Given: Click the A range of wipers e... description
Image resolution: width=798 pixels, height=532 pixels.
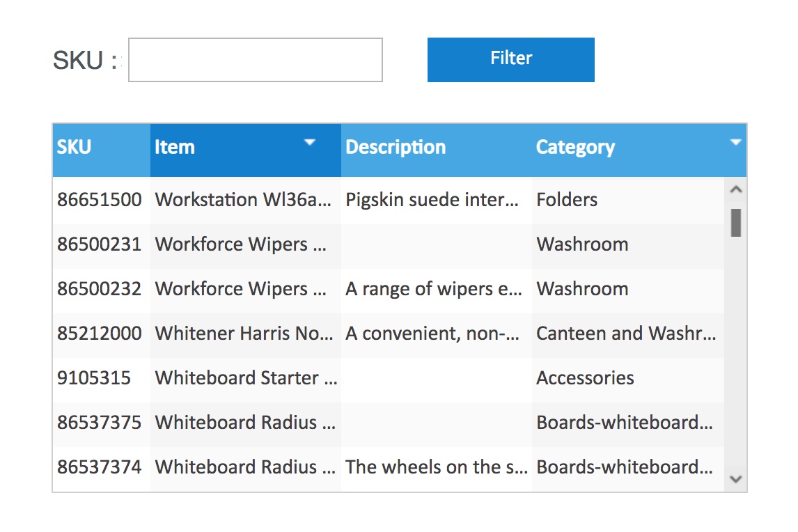Looking at the screenshot, I should (x=436, y=289).
